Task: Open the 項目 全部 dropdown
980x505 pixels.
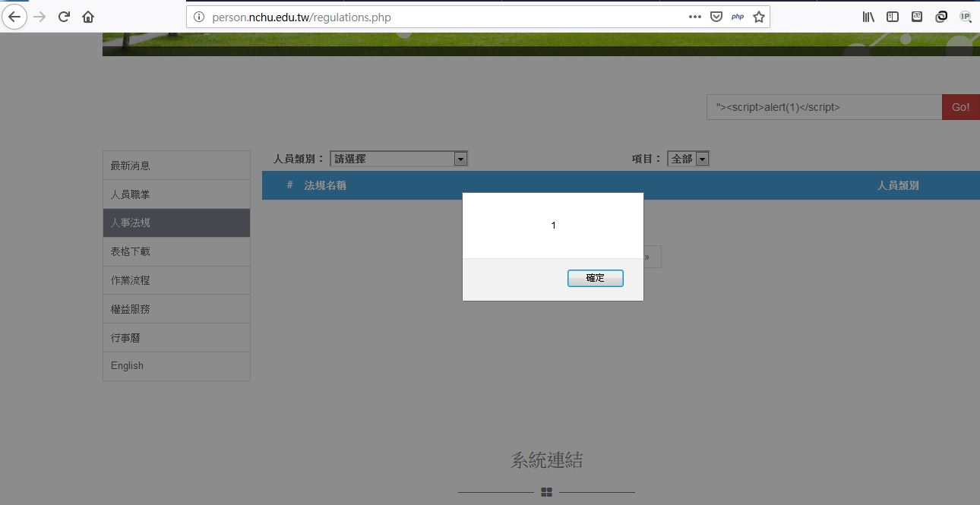Action: coord(688,159)
